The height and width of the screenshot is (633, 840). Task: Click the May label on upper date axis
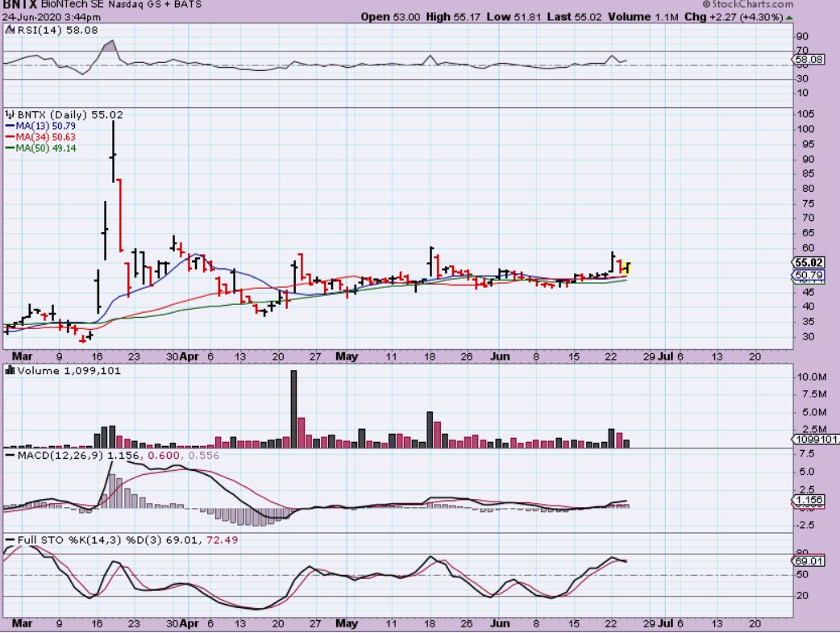pyautogui.click(x=346, y=355)
